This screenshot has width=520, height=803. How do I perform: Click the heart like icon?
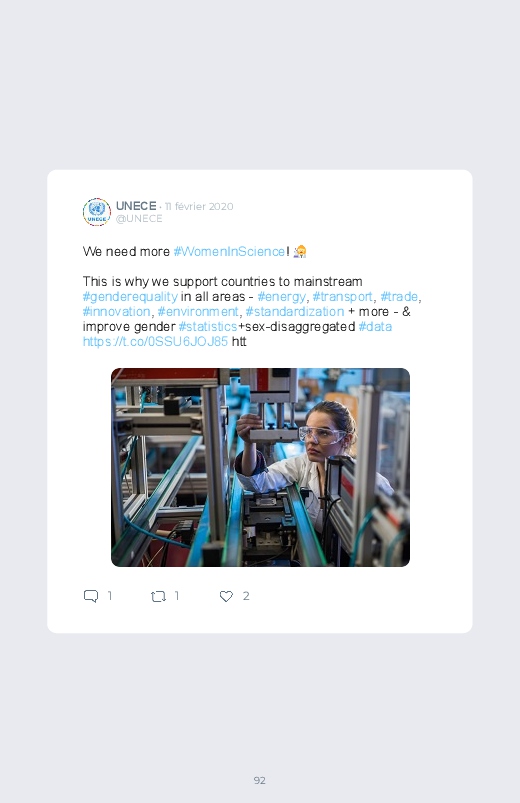point(226,596)
